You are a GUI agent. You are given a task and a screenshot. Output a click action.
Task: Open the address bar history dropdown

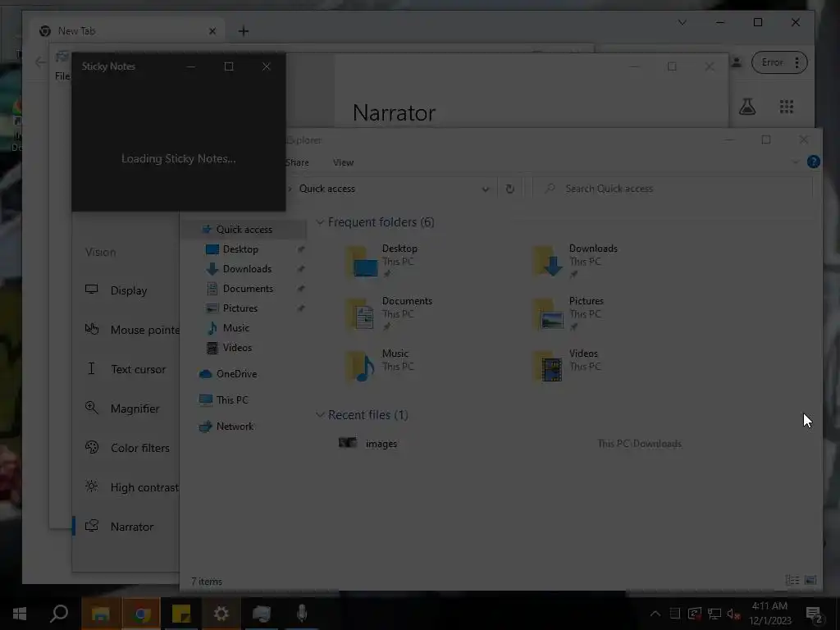[486, 189]
